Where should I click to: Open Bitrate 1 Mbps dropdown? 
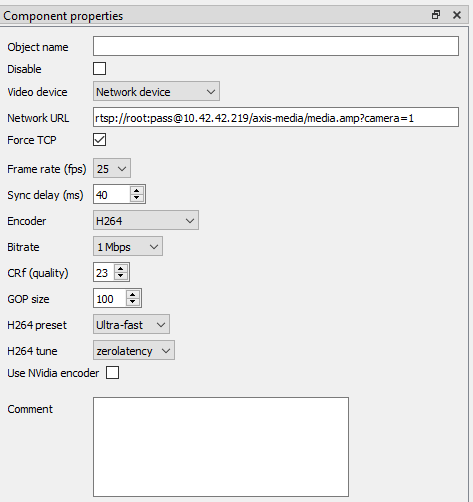coord(128,247)
